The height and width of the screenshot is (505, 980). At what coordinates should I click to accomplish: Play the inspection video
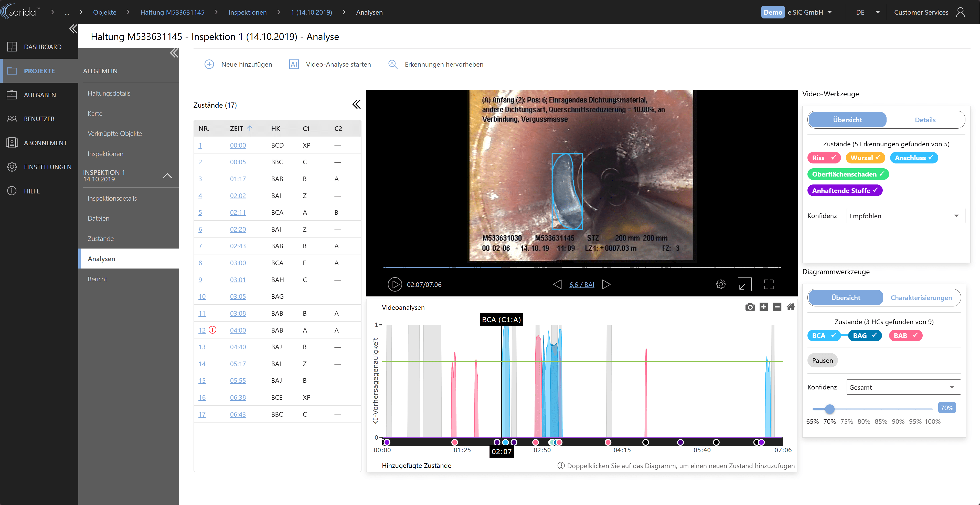(x=395, y=284)
